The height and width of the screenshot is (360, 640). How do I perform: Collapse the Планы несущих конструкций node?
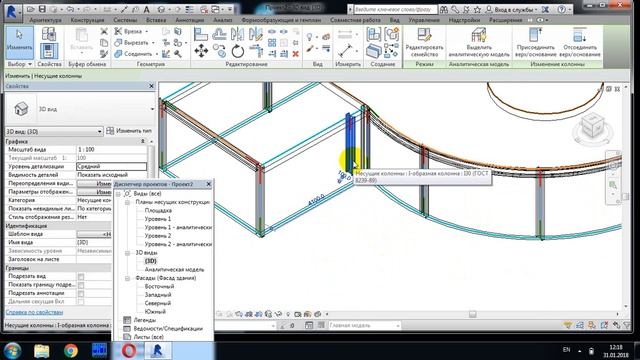(127, 202)
